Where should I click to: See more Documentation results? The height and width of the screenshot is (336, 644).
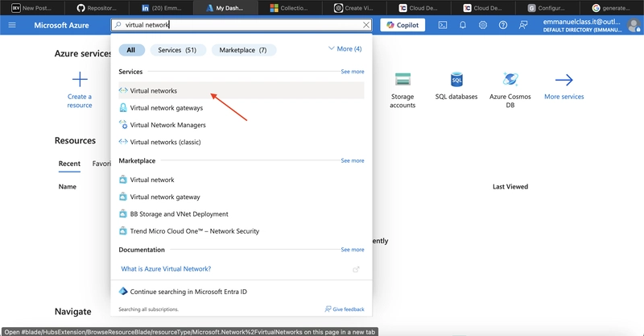coord(353,250)
